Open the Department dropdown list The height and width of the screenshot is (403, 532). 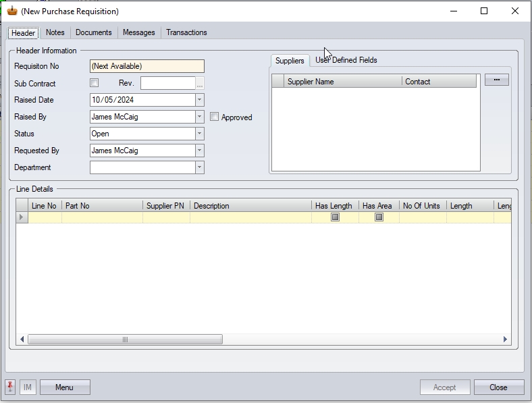(x=199, y=167)
